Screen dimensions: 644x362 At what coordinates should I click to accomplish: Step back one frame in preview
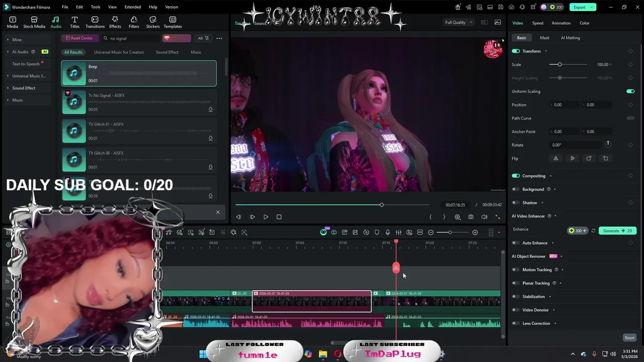pyautogui.click(x=238, y=217)
